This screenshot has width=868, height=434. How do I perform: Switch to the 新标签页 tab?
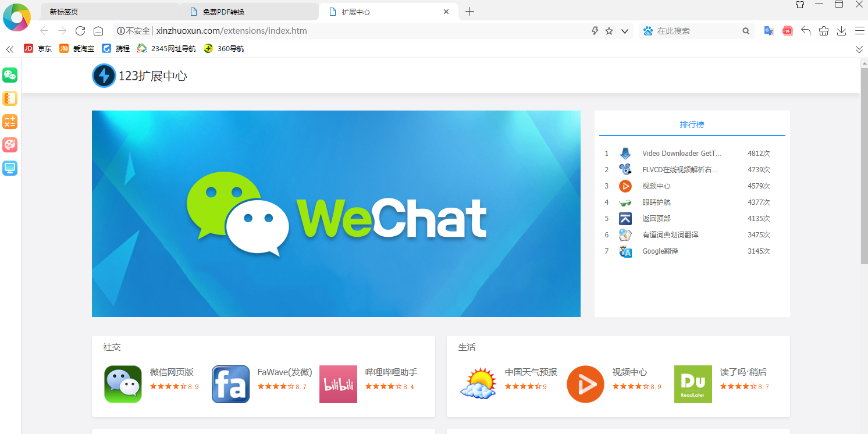(110, 12)
